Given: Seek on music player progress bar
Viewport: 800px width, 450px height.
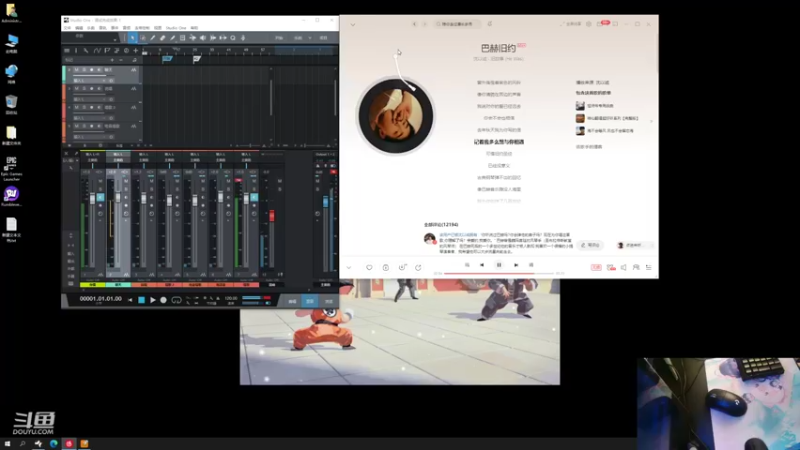Looking at the screenshot, I should coord(499,273).
